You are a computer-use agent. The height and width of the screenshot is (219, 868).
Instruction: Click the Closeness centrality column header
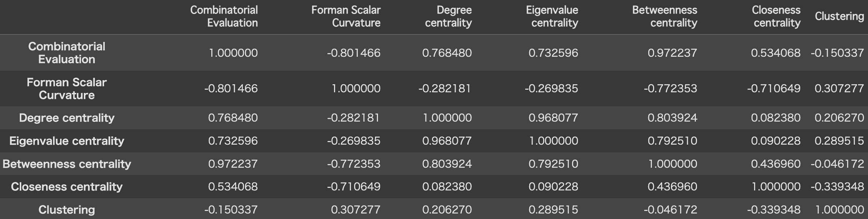click(776, 16)
